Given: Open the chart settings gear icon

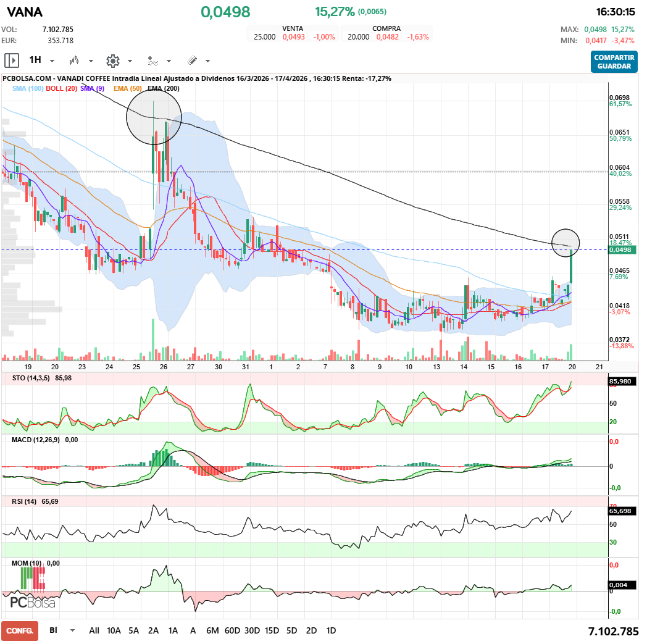Looking at the screenshot, I should point(112,61).
